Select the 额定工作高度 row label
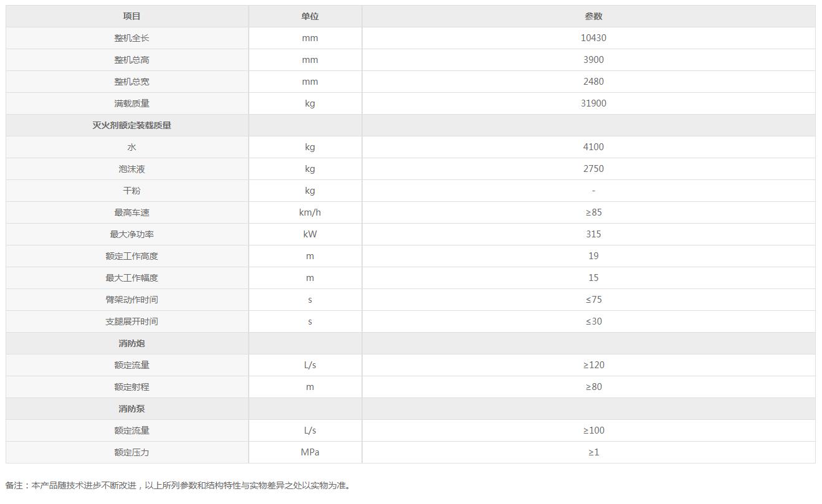This screenshot has height=504, width=822. pyautogui.click(x=131, y=256)
